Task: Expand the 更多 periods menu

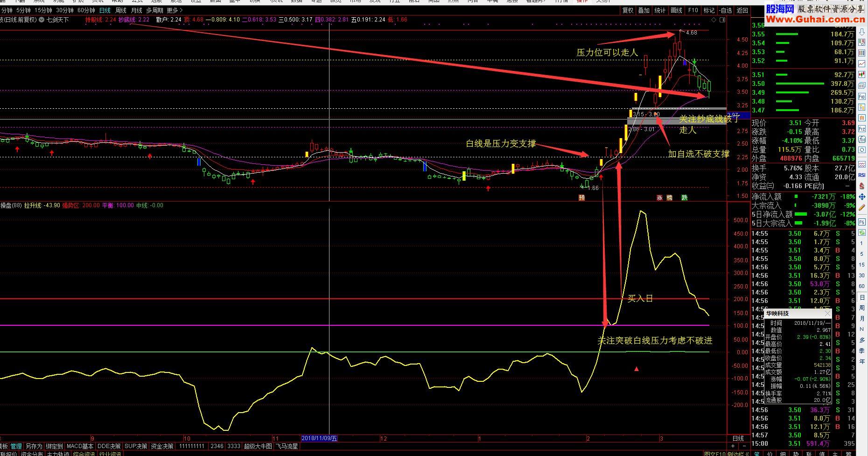Action: 175,10
